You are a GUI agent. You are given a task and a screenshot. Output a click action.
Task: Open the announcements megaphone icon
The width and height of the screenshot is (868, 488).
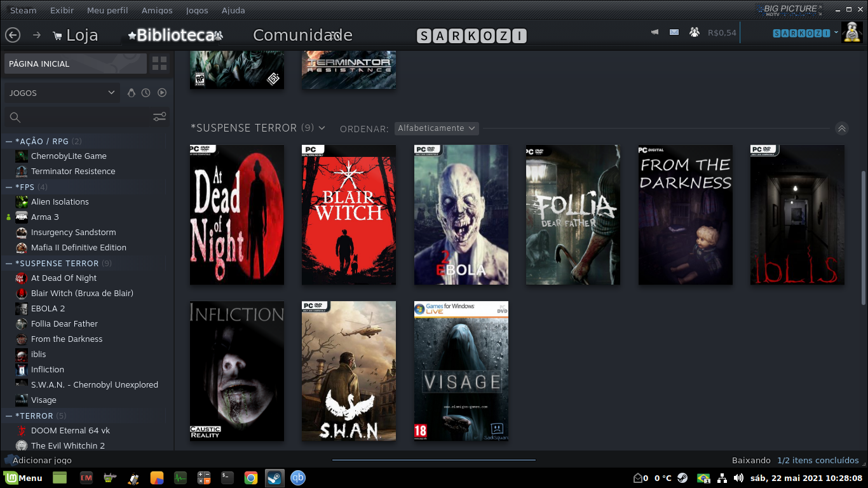654,32
